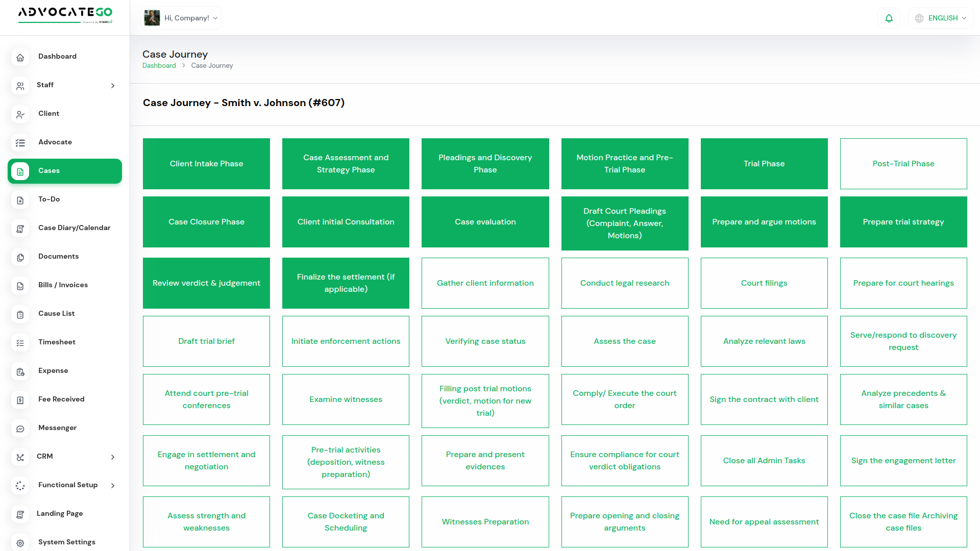Toggle the Post-Trial Phase step
The width and height of the screenshot is (980, 551).
pyautogui.click(x=903, y=164)
